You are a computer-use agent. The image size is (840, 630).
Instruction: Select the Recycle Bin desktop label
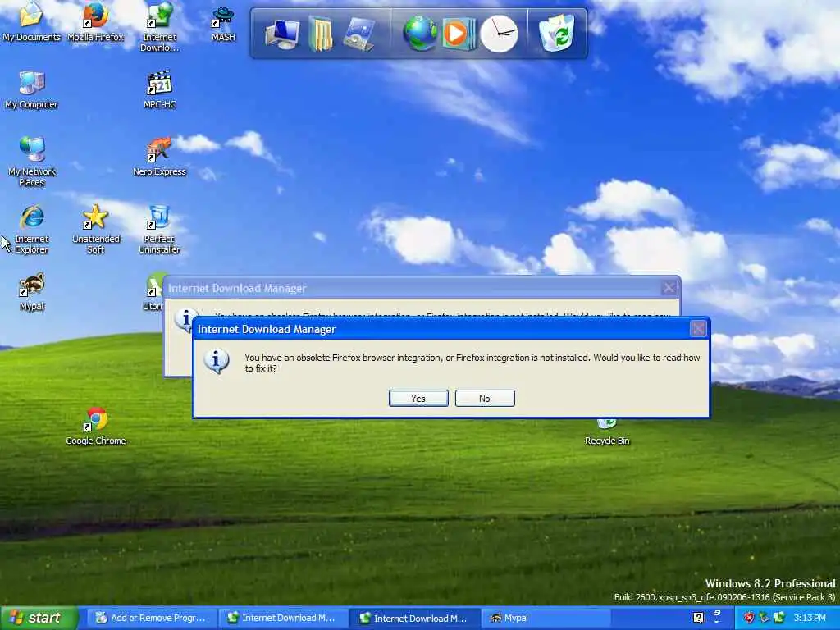607,441
